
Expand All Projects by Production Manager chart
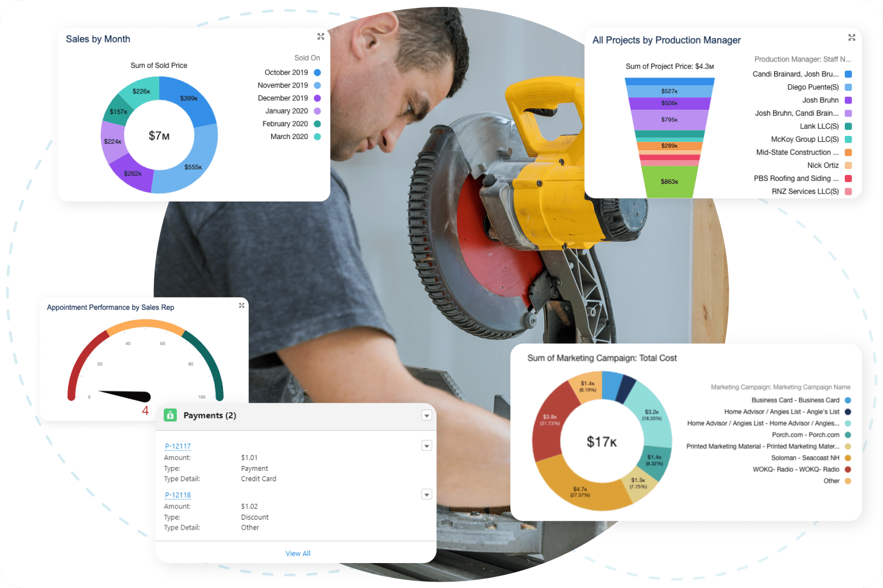(852, 38)
